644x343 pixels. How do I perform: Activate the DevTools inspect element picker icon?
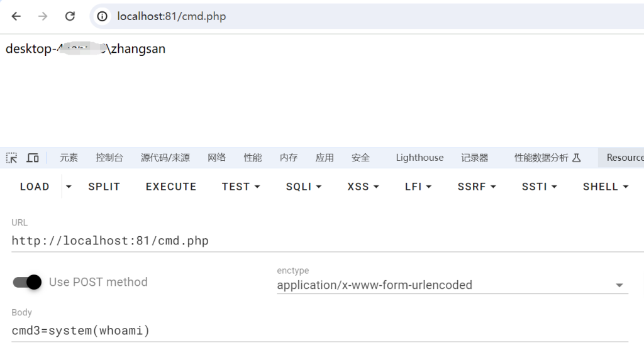pos(11,158)
